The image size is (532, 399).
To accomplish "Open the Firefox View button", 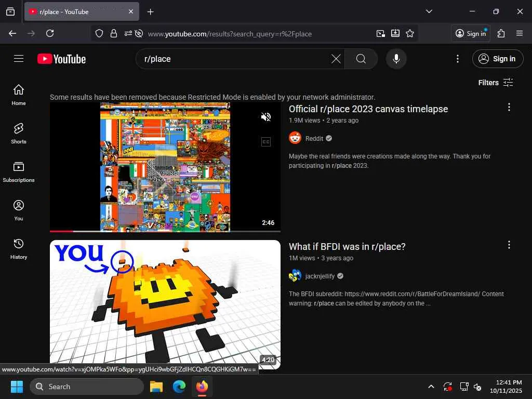I will point(10,11).
